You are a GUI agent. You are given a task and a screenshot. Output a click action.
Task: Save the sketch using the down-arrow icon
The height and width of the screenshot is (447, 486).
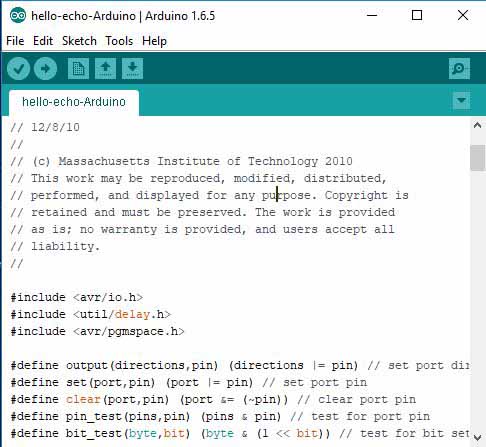(x=132, y=68)
